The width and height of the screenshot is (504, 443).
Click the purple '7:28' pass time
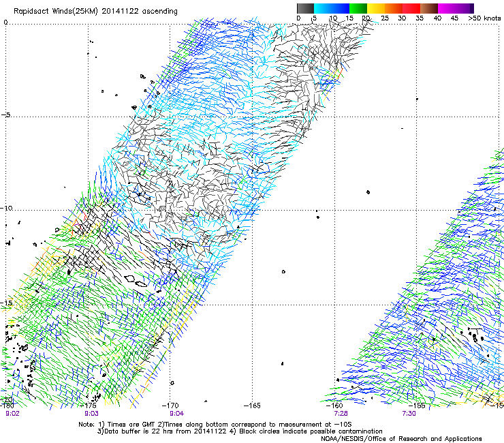341,414
